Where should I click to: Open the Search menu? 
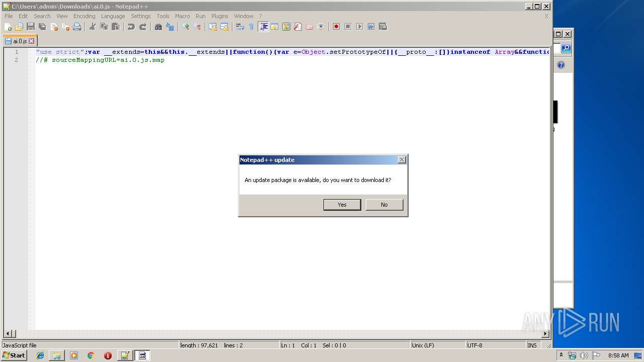pos(42,16)
